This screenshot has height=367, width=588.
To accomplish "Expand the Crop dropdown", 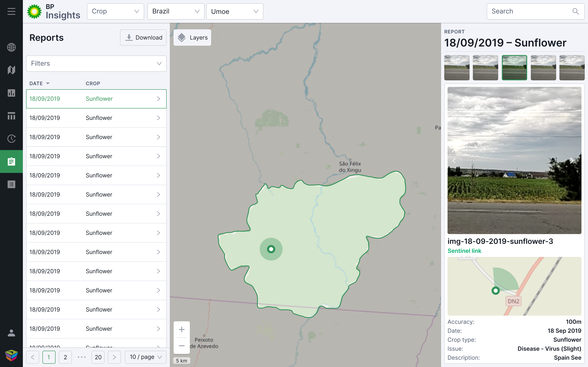I will (x=115, y=11).
